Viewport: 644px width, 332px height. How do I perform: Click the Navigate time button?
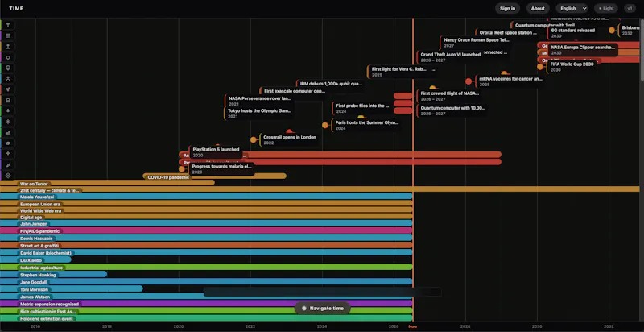coord(323,308)
